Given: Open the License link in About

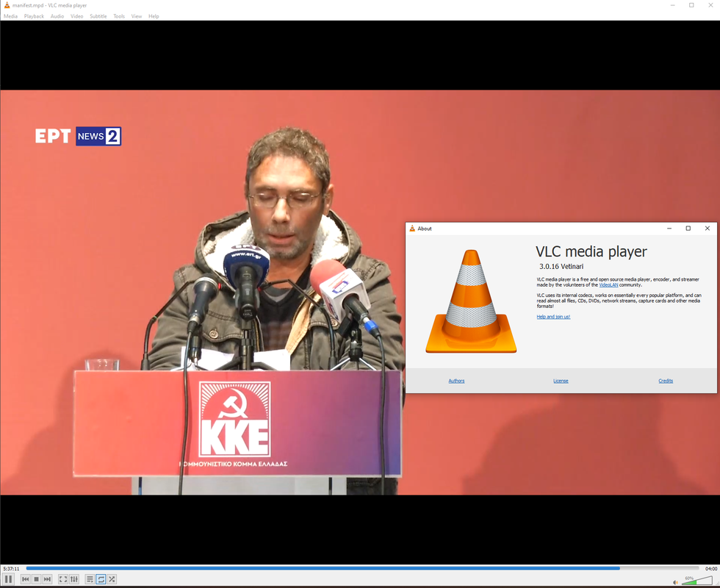Looking at the screenshot, I should [x=561, y=381].
